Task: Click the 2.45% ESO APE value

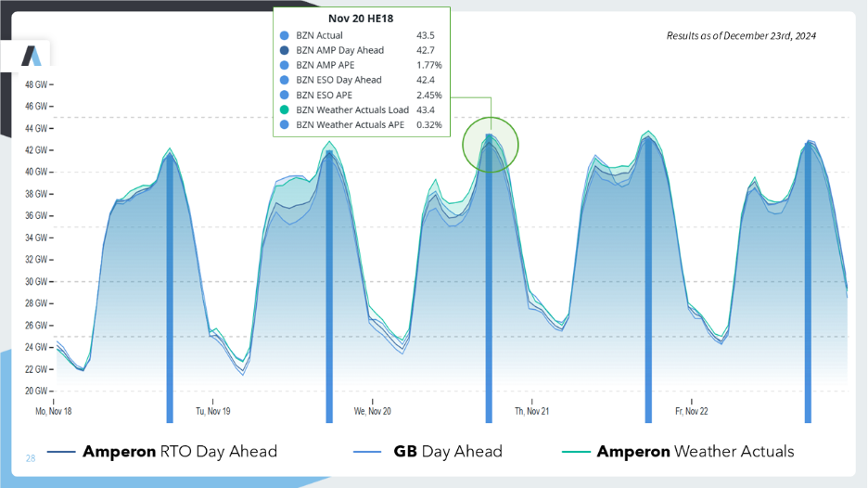Action: coord(429,95)
